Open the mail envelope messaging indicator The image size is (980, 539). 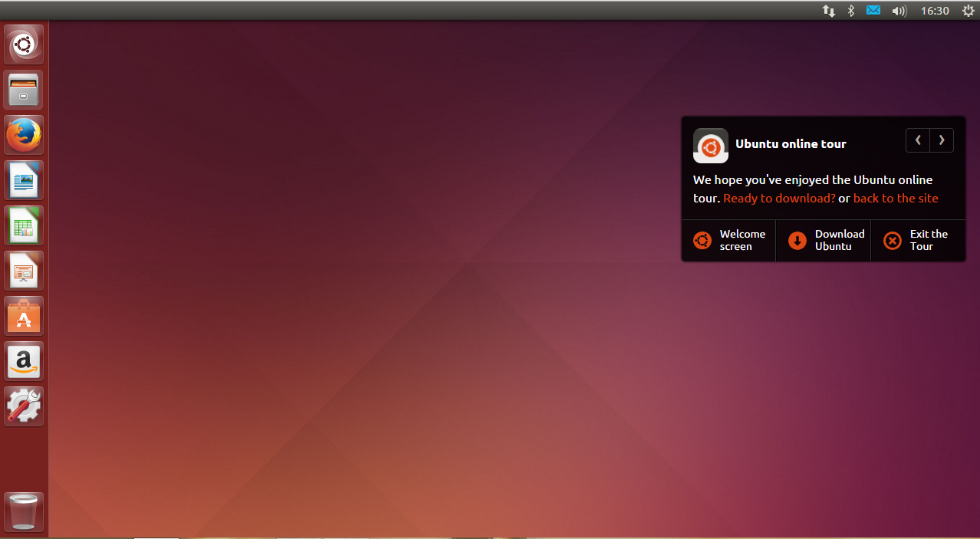[x=873, y=11]
